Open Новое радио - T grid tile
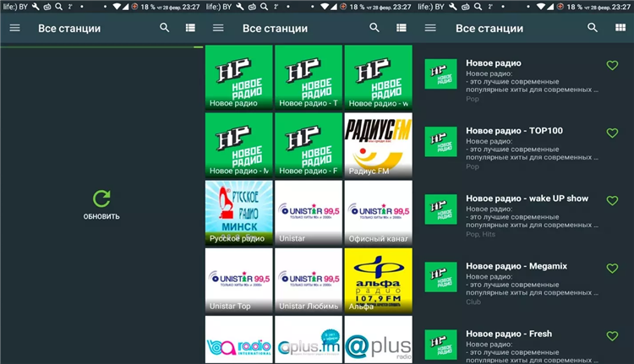This screenshot has width=634, height=364. tap(309, 77)
